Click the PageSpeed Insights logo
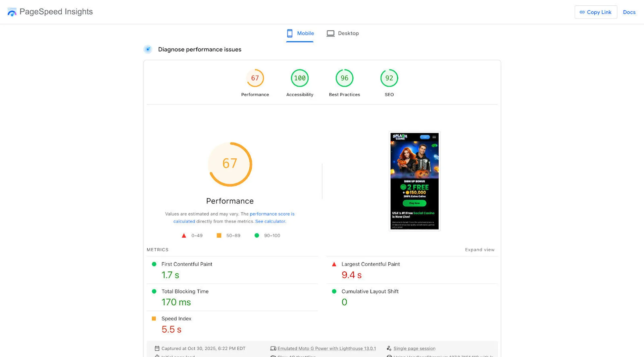Screen dimensions: 644x357 12,12
